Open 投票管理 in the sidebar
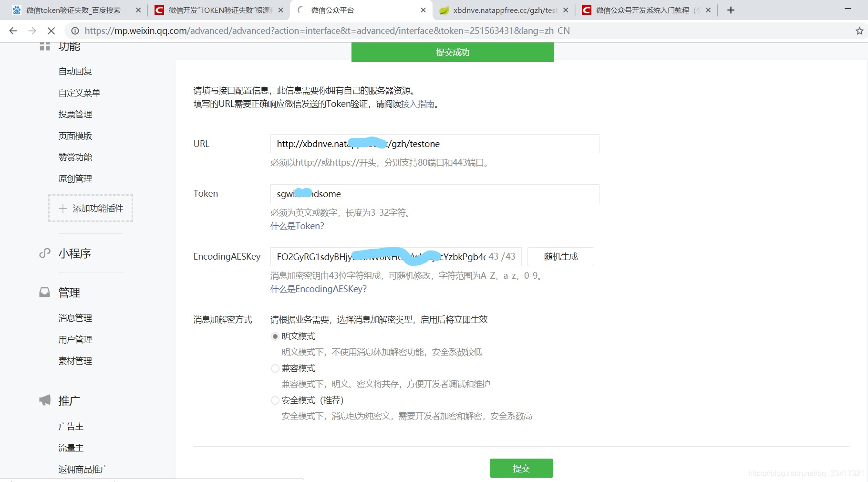Screen dimensions: 868x482 point(75,115)
